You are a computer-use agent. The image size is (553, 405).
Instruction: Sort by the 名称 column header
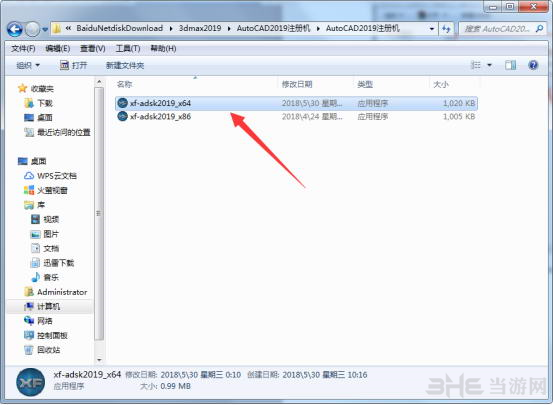[x=124, y=84]
